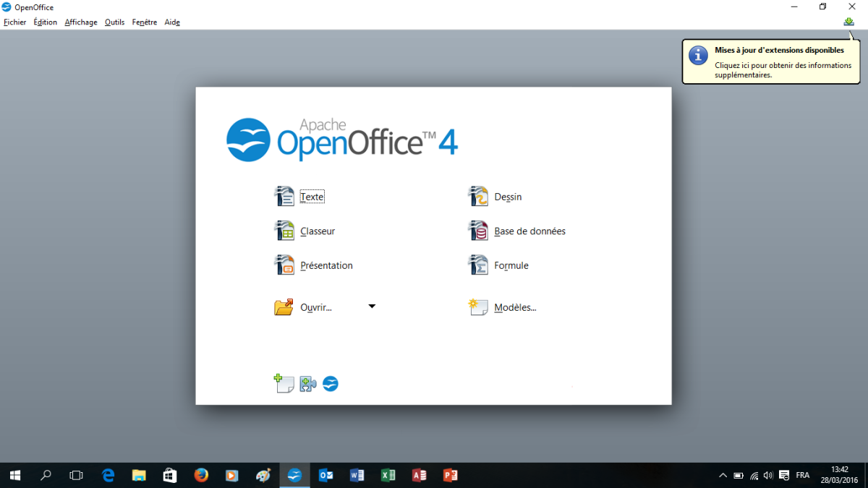This screenshot has width=868, height=488.
Task: Click the paint palette taskbar icon
Action: [263, 475]
